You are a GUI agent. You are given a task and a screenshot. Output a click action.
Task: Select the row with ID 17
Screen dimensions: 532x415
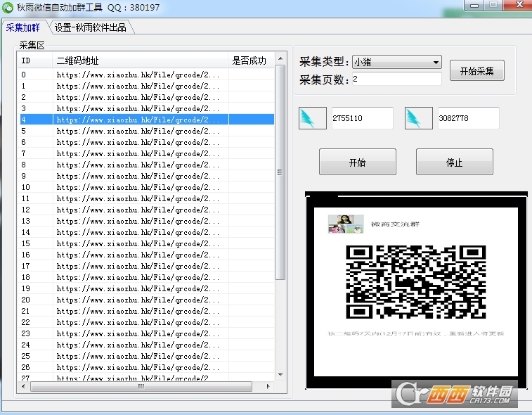pyautogui.click(x=146, y=266)
